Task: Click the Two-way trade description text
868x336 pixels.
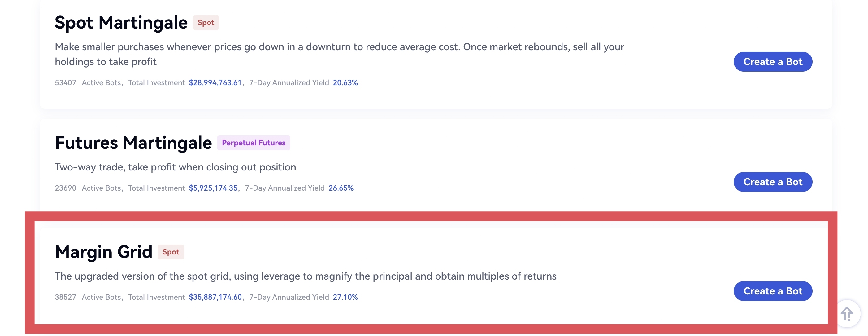Action: [175, 167]
